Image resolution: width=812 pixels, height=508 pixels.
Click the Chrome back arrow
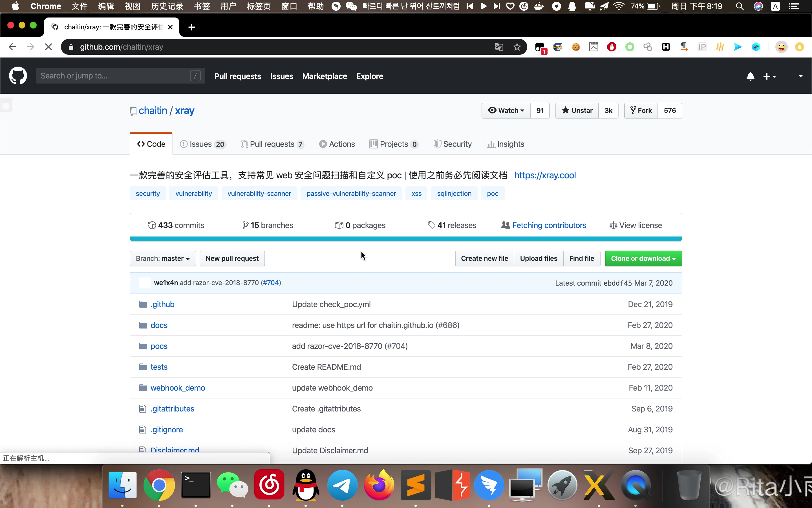point(12,47)
